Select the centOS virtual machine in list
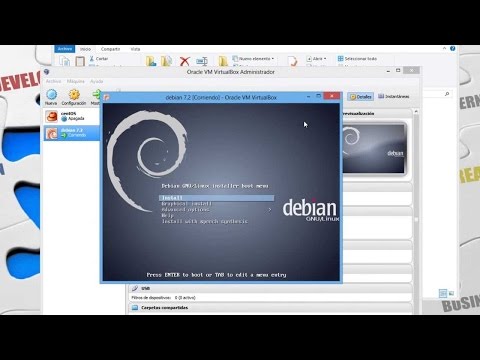The image size is (480, 360). [x=72, y=116]
